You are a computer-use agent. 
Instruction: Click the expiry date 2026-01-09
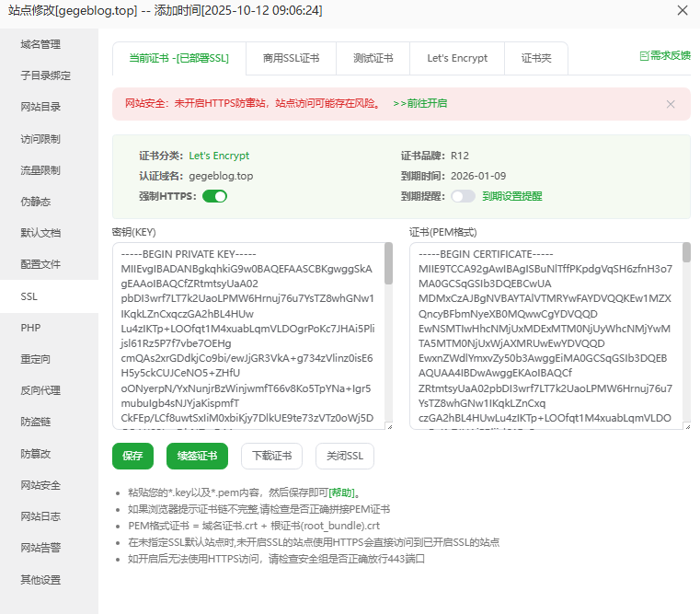coord(478,176)
